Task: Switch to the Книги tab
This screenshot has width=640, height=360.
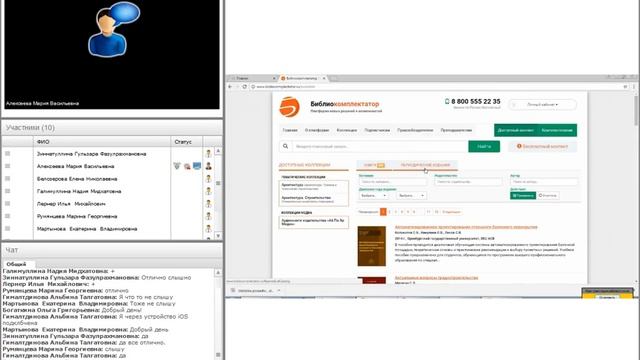Action: 374,165
